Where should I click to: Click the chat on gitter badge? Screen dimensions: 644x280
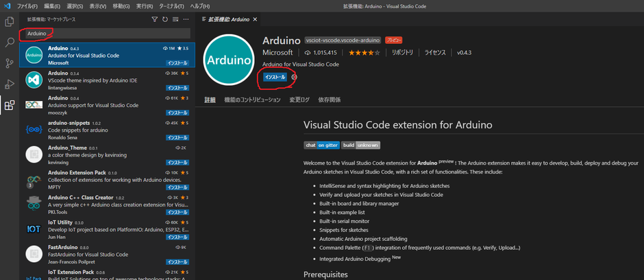(x=321, y=145)
